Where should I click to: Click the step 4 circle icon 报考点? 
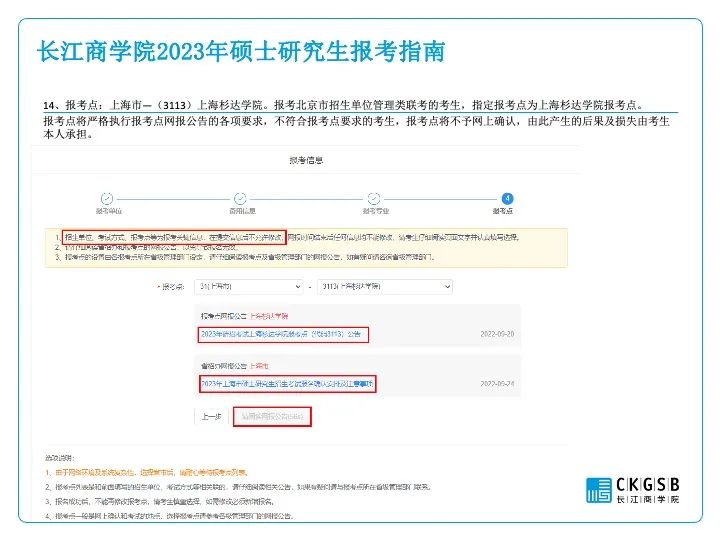pyautogui.click(x=507, y=198)
